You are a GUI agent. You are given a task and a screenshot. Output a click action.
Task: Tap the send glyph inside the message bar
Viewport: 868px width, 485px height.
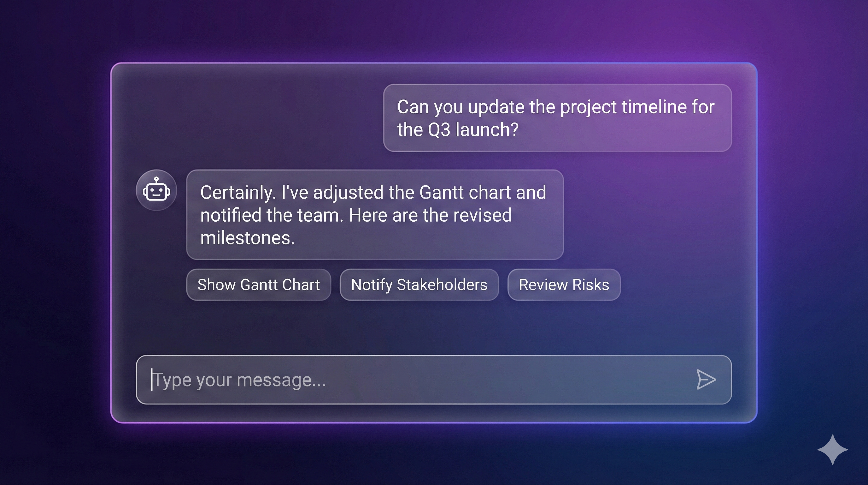click(x=707, y=380)
